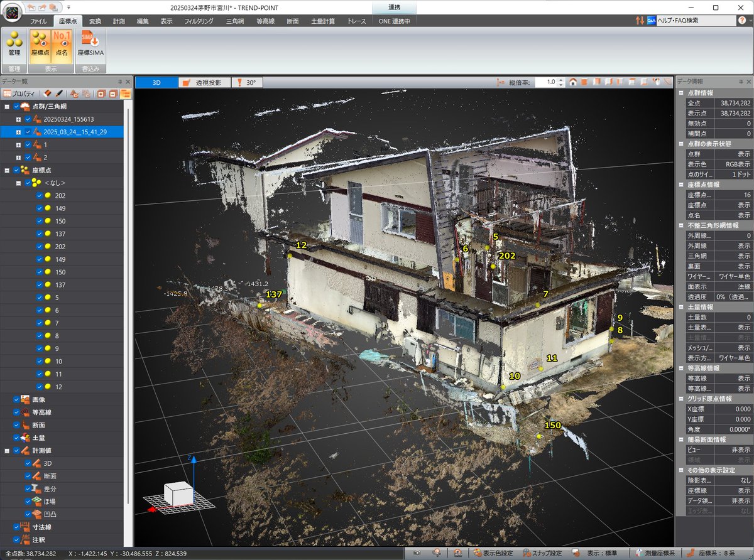Viewport: 754px width, 560px height.
Task: Select the pen tool in data list toolbar
Action: point(58,94)
